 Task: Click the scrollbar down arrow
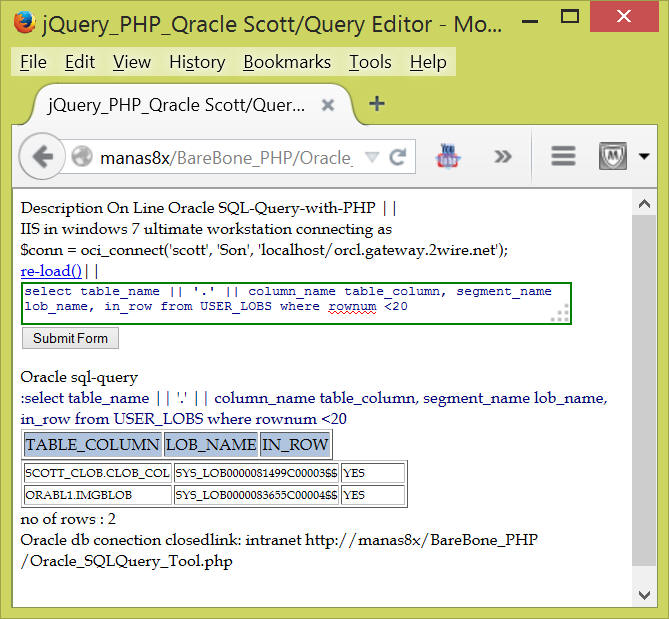[x=644, y=594]
